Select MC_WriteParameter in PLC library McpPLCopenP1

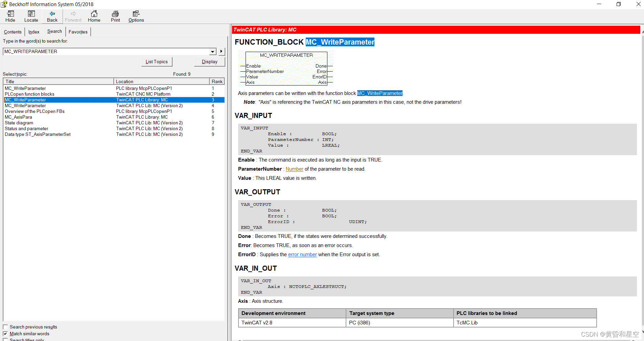point(114,88)
